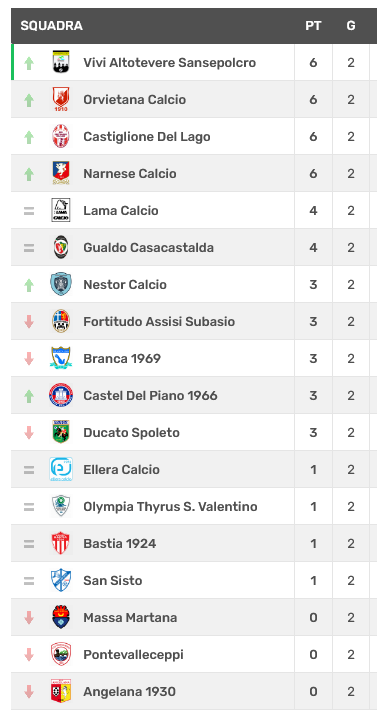Click the Angelana 1930 team badge
The width and height of the screenshot is (377, 723).
pyautogui.click(x=61, y=691)
